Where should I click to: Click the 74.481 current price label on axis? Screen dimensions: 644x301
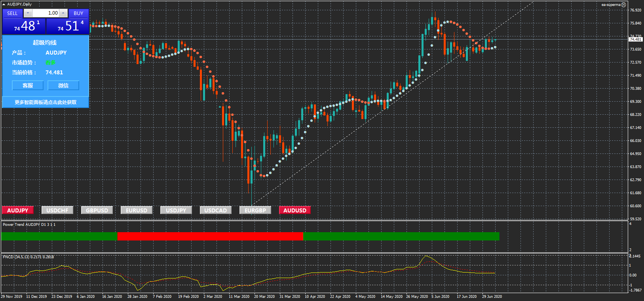click(x=635, y=40)
